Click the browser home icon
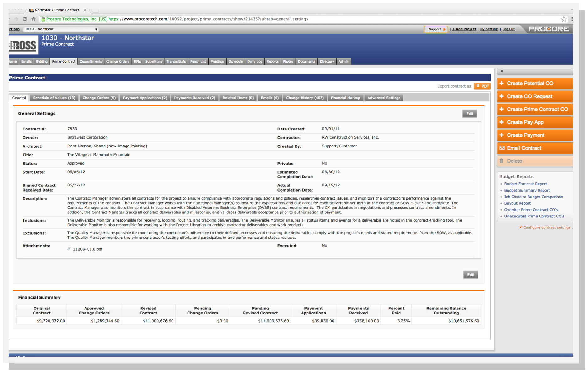Screen dimensions: 588x373 click(x=34, y=19)
